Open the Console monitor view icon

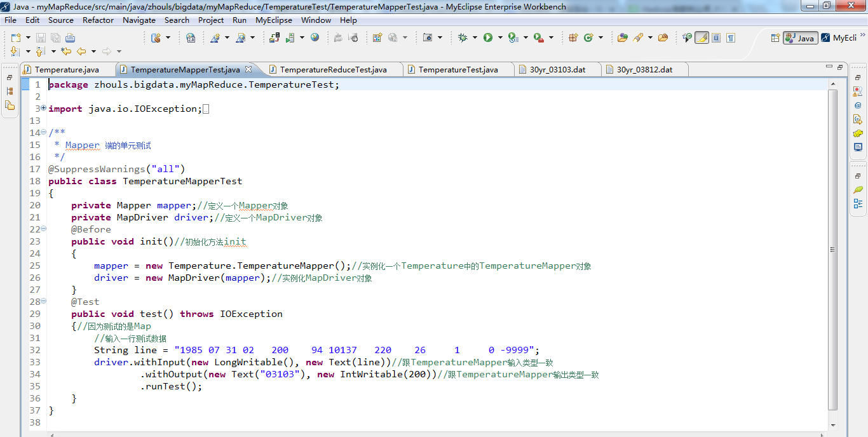click(858, 147)
